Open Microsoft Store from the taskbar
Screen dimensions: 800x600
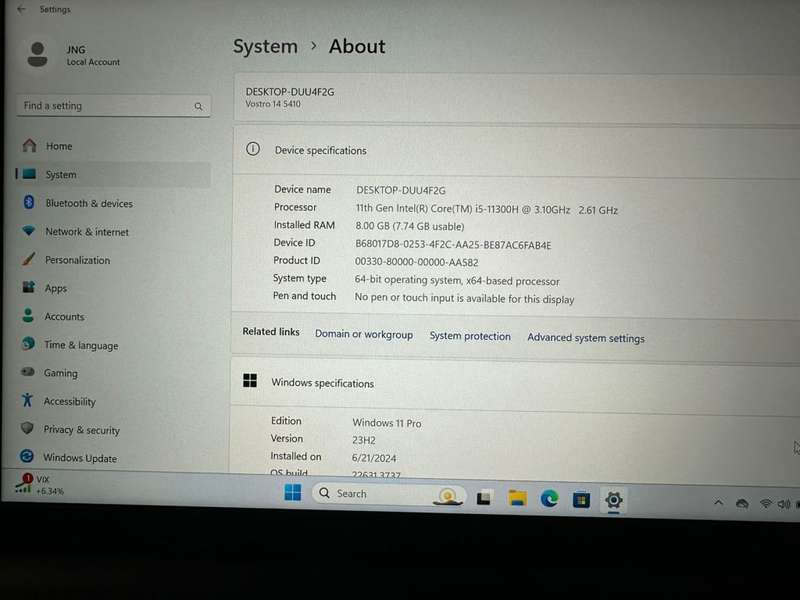tap(581, 499)
